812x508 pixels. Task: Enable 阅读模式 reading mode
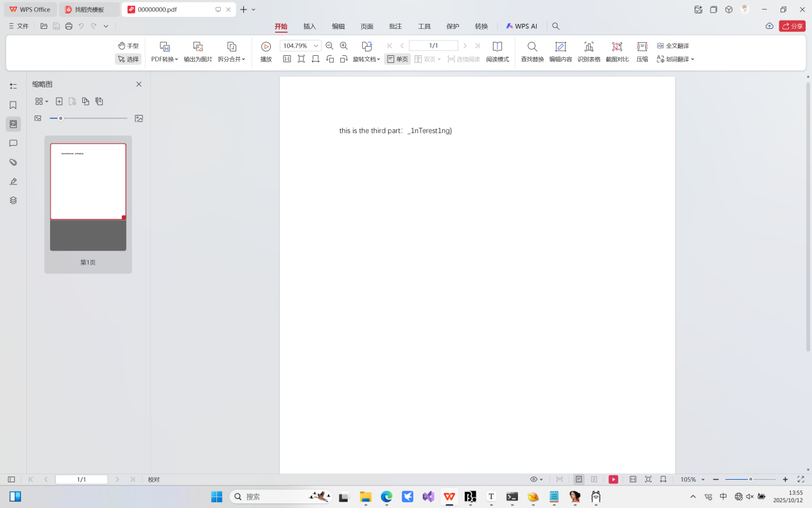click(x=497, y=47)
